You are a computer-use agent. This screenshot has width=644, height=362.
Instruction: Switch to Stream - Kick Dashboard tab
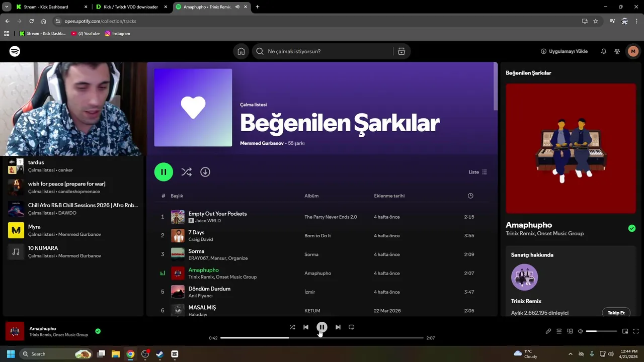pos(51,7)
